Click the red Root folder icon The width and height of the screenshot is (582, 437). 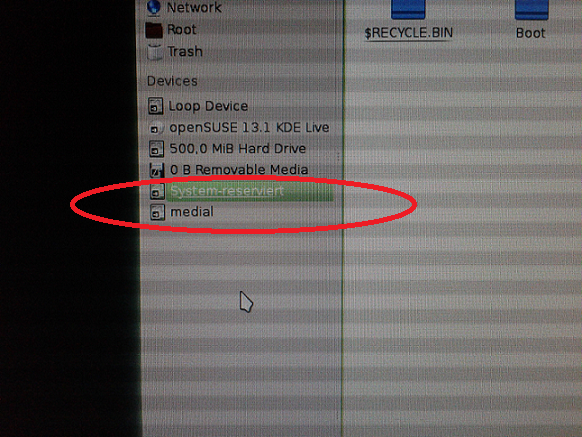coord(154,30)
